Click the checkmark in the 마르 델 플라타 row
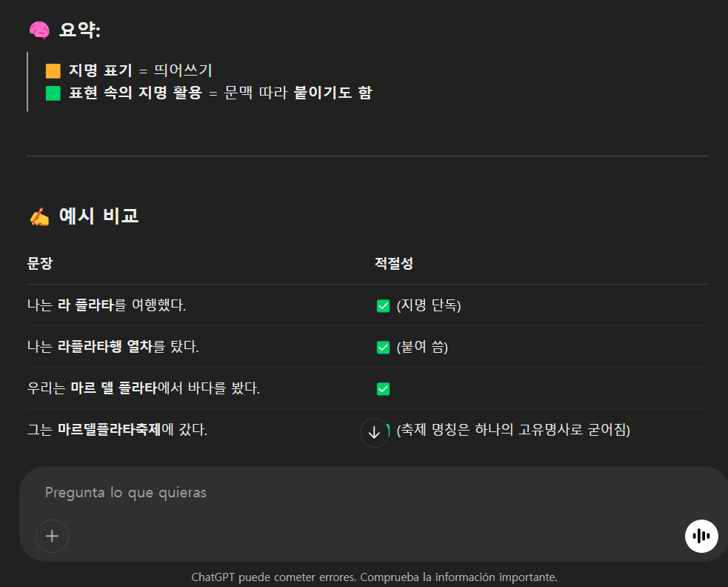 pos(383,388)
